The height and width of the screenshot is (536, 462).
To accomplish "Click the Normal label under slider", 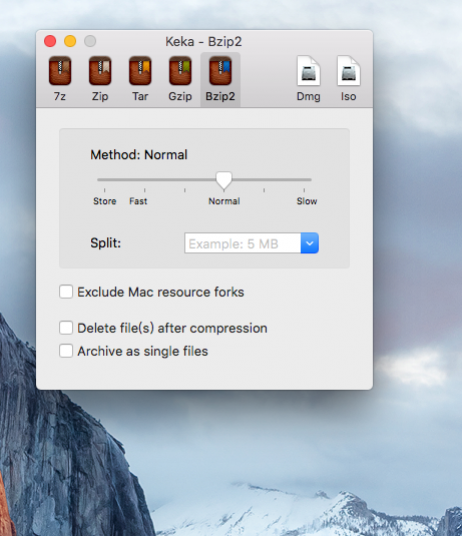I will [x=224, y=201].
